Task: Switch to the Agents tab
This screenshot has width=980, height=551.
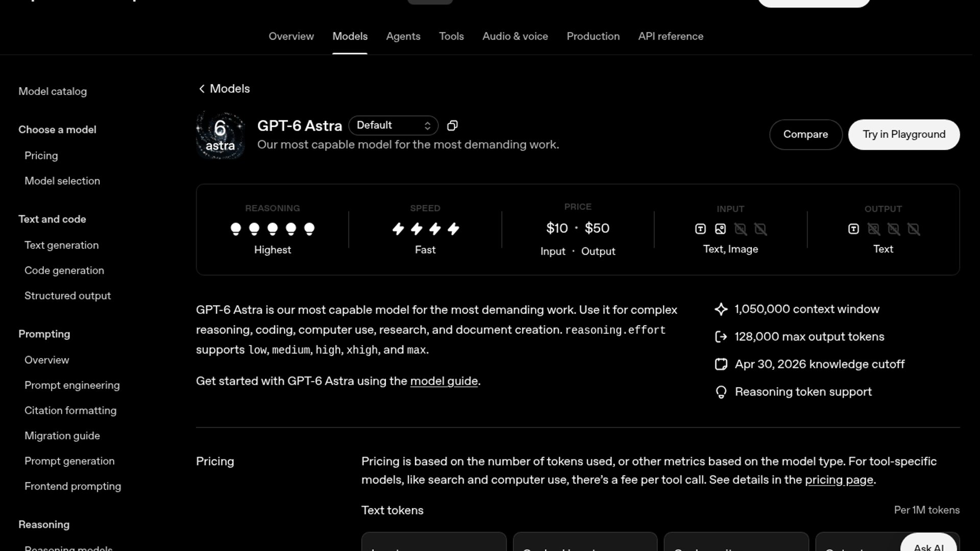Action: click(403, 36)
